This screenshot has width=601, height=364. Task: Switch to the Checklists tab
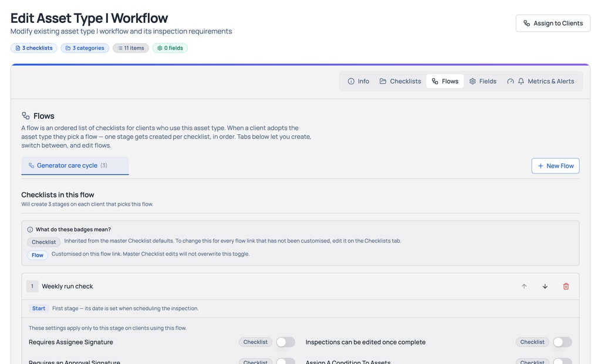coord(400,81)
